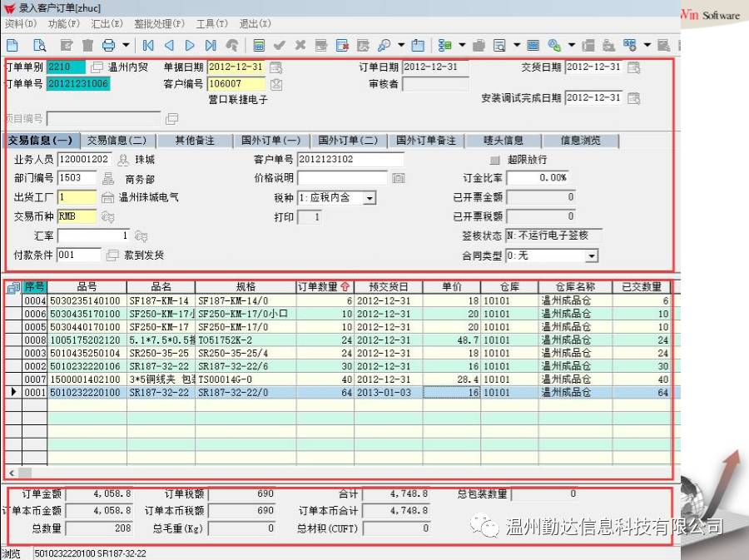Click the salesperson lookup icon beside 业务人员
Image resolution: width=749 pixels, height=560 pixels.
(x=123, y=160)
